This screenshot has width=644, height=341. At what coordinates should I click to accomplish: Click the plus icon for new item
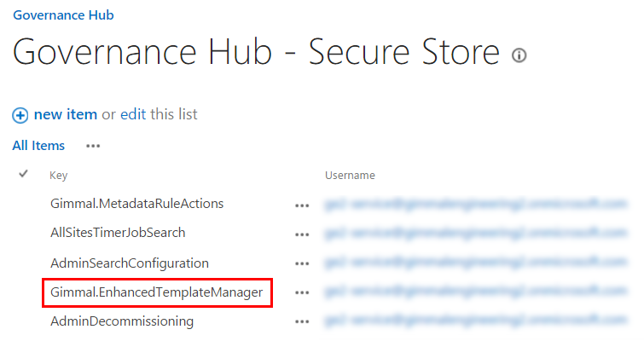(x=20, y=115)
